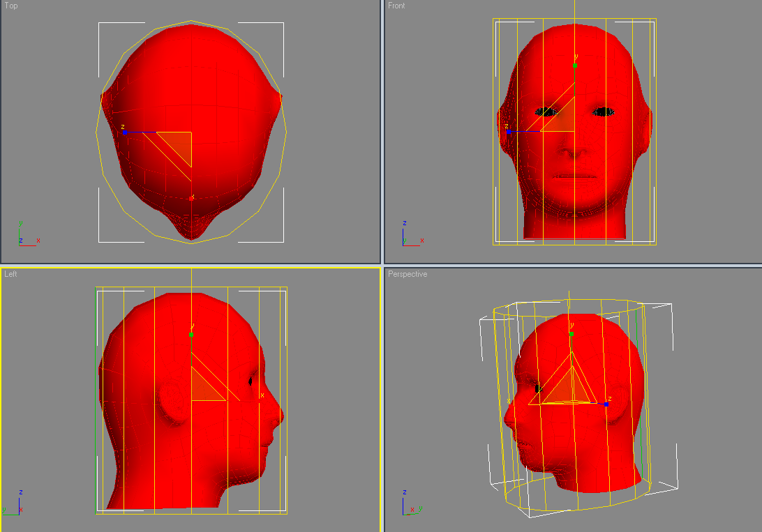Select the Perspective viewport label
This screenshot has width=762, height=532.
[408, 274]
